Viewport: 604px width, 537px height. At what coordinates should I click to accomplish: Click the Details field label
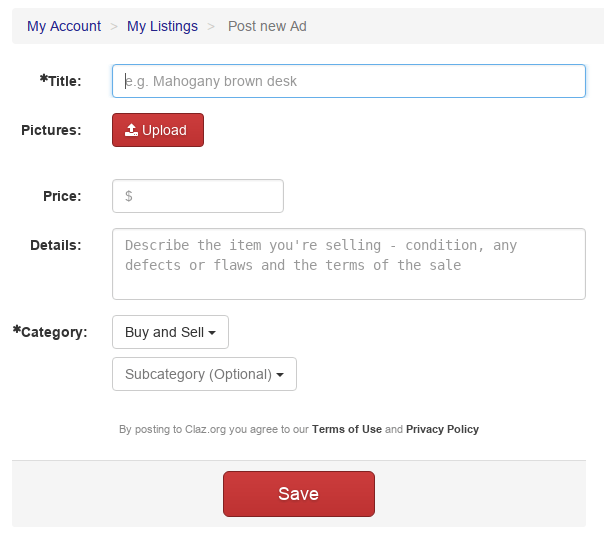[55, 244]
